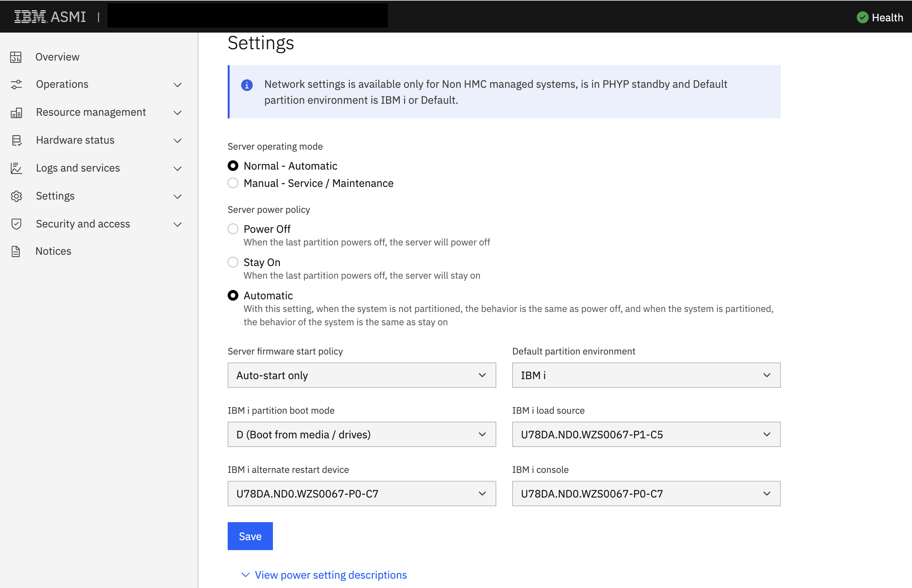Click the 'IBM i alternate restart device' label
Screen dimensions: 912x588
pos(289,470)
